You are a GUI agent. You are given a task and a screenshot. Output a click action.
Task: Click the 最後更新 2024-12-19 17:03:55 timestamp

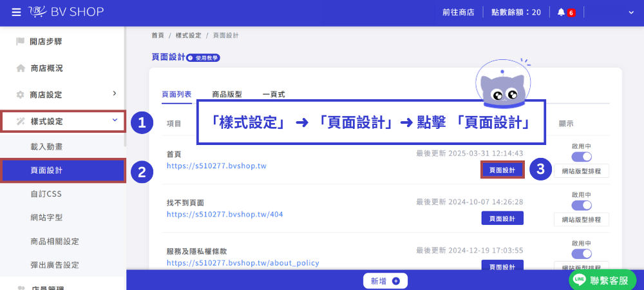point(469,250)
